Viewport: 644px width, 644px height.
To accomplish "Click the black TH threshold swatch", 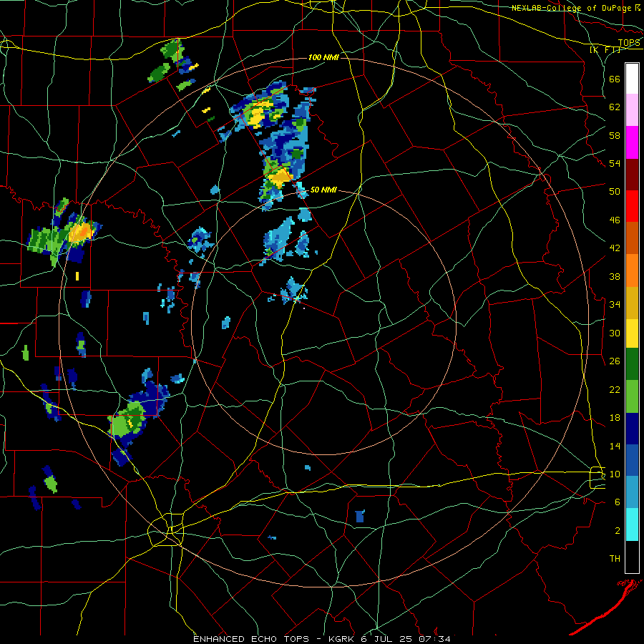I will pos(632,557).
